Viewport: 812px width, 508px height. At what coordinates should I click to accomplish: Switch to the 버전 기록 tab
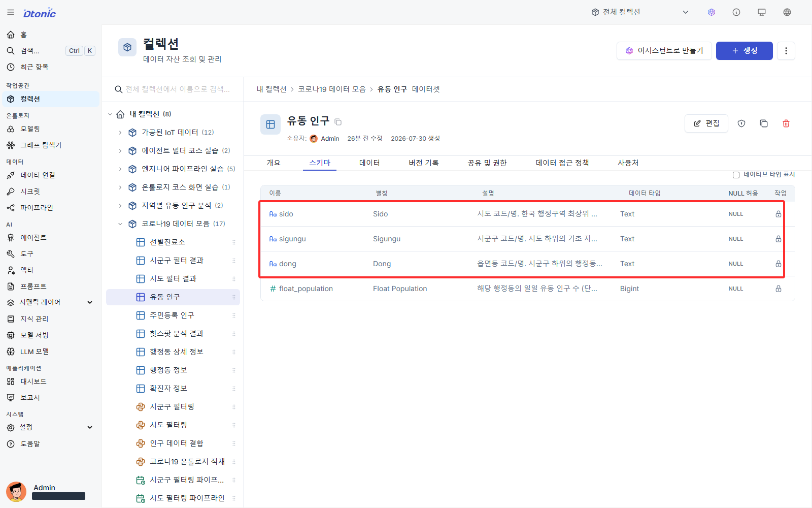point(424,163)
